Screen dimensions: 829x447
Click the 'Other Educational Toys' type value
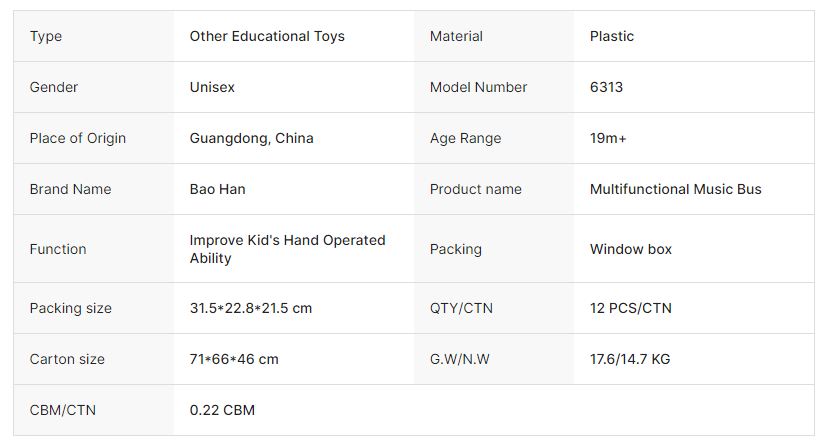[x=267, y=36]
